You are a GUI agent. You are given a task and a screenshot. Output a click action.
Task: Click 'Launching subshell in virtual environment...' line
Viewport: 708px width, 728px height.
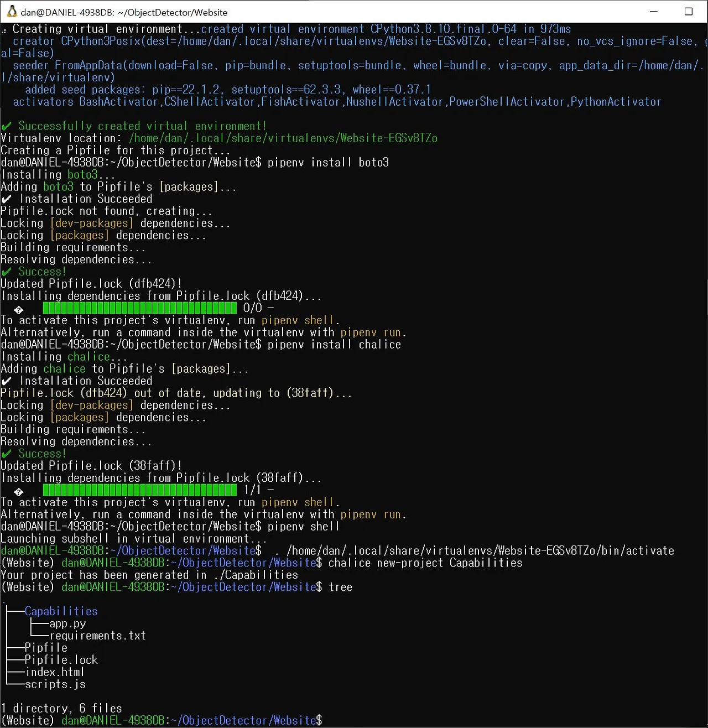(x=134, y=539)
